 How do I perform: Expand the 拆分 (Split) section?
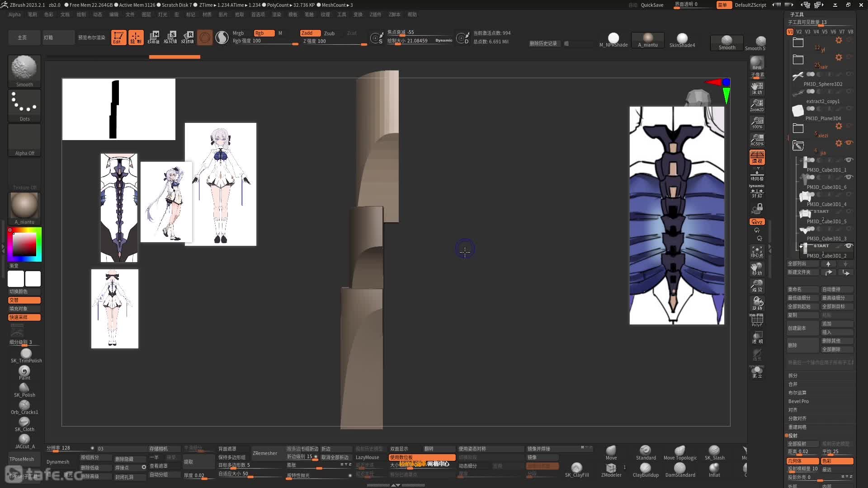793,375
